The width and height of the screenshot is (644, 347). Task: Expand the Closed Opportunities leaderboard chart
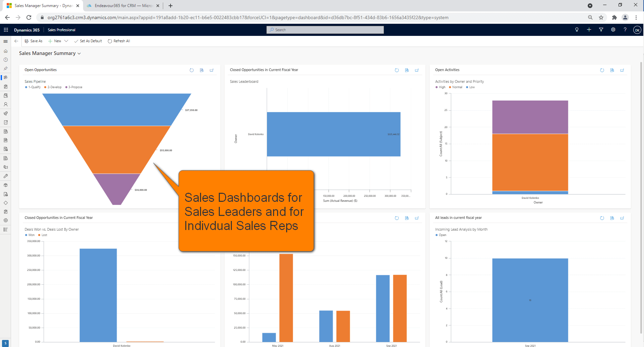click(417, 70)
